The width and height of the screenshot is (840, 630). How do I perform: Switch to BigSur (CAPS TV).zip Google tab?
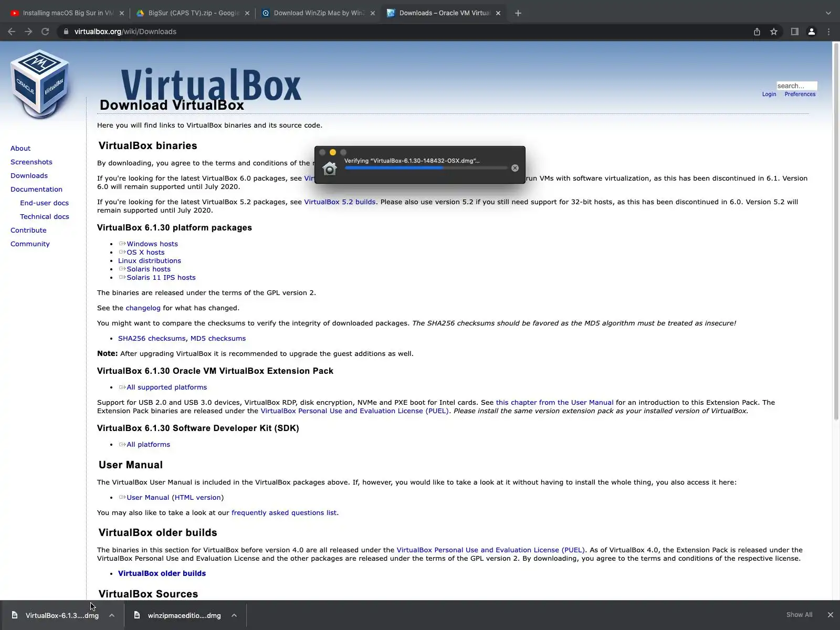[x=193, y=13]
